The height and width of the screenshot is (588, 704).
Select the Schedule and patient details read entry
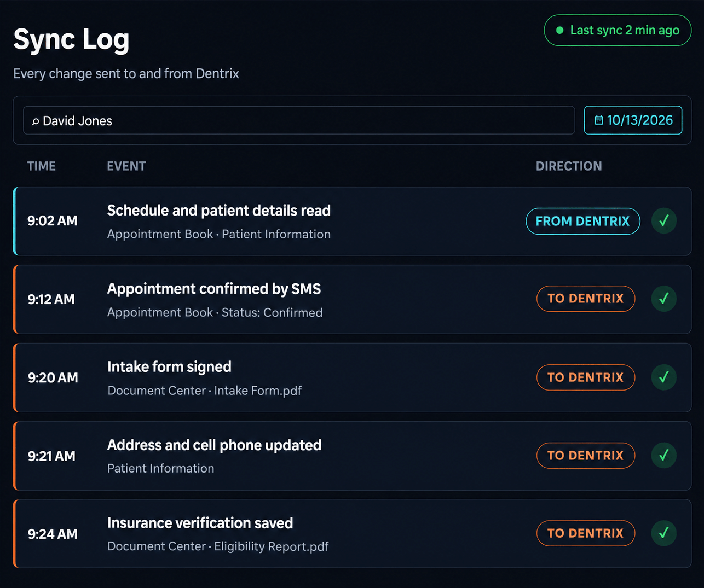coord(353,221)
